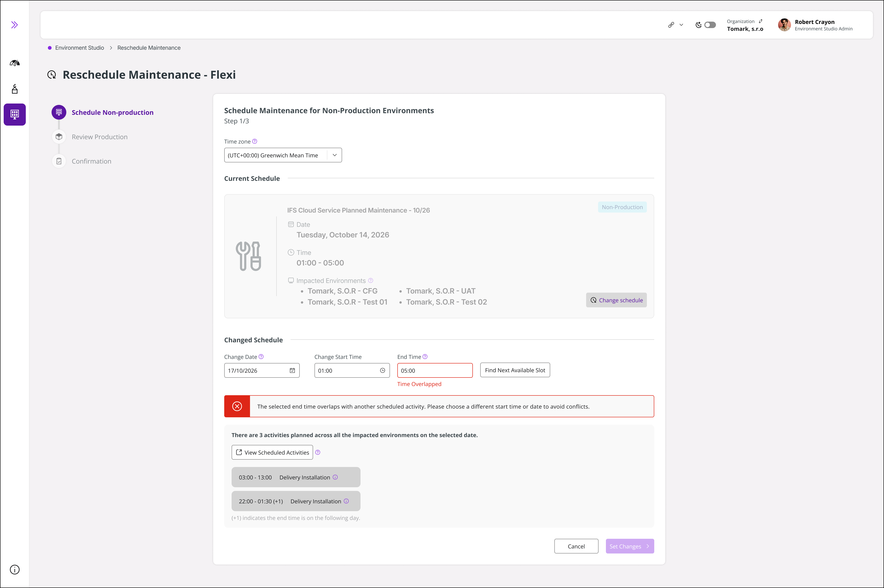Viewport: 884px width, 588px height.
Task: Click the link icon in header
Action: point(671,25)
